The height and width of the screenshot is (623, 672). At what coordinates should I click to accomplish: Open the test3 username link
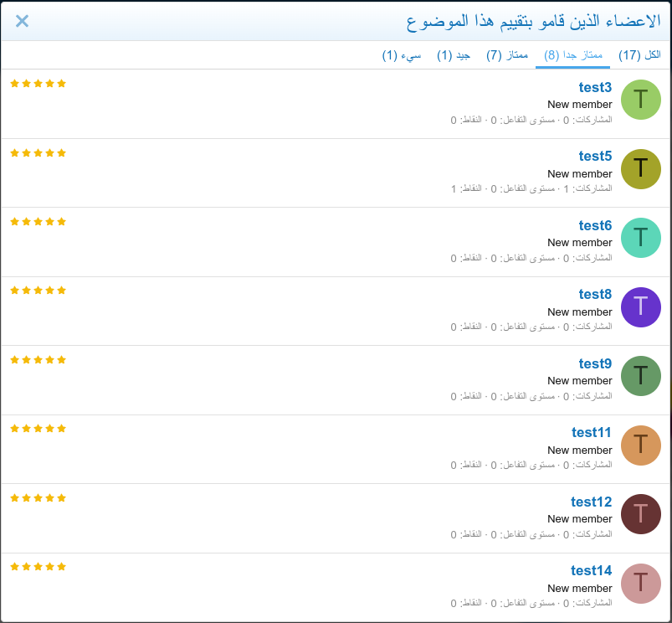point(595,87)
